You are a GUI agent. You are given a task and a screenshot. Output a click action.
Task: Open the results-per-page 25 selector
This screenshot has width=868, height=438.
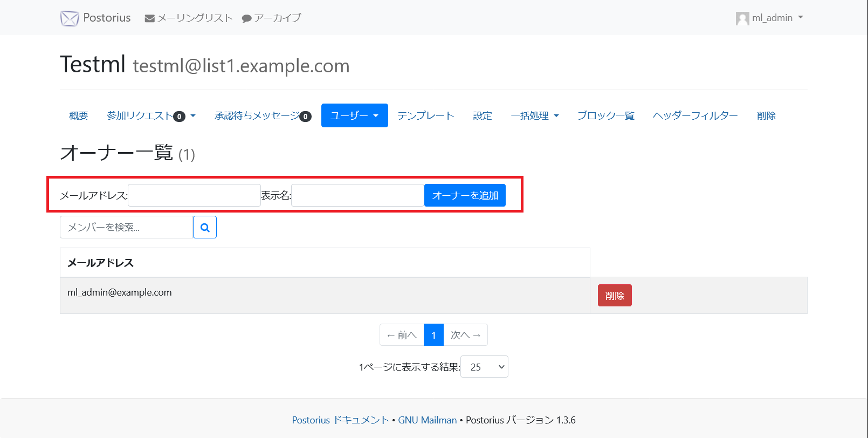[x=484, y=367]
